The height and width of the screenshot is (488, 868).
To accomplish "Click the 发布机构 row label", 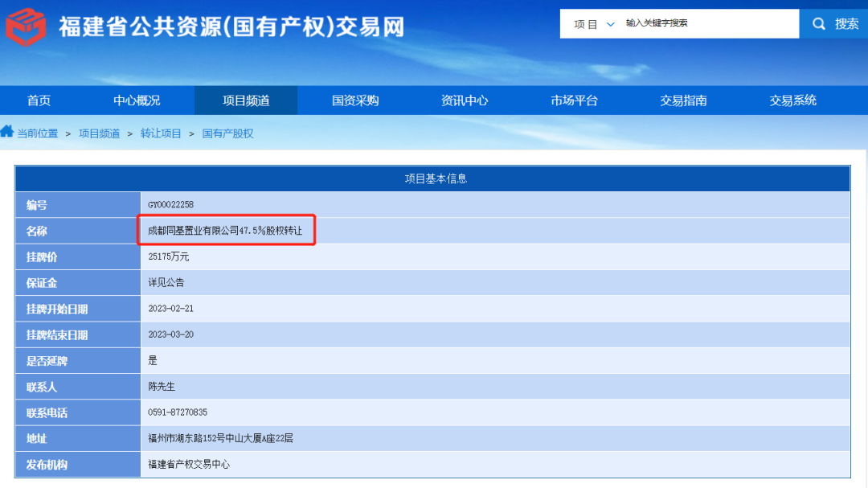I will pos(47,465).
